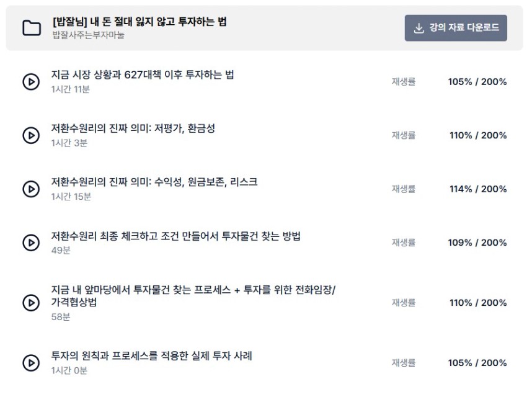The image size is (532, 402).
Task: Click the 109% / 200% playback rate
Action: point(477,243)
